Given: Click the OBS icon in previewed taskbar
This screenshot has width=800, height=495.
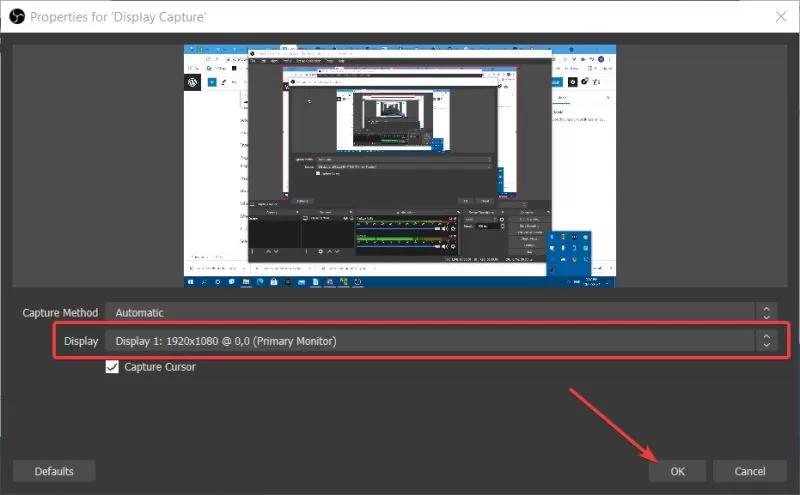Looking at the screenshot, I should [357, 282].
